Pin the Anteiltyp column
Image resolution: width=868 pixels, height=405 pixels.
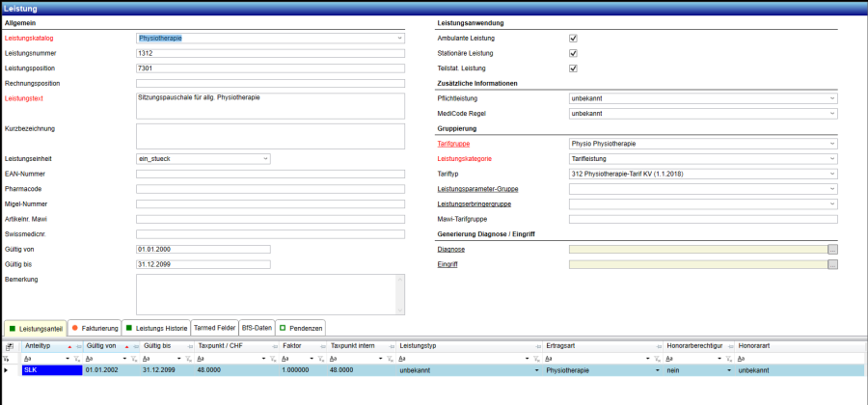[x=77, y=345]
